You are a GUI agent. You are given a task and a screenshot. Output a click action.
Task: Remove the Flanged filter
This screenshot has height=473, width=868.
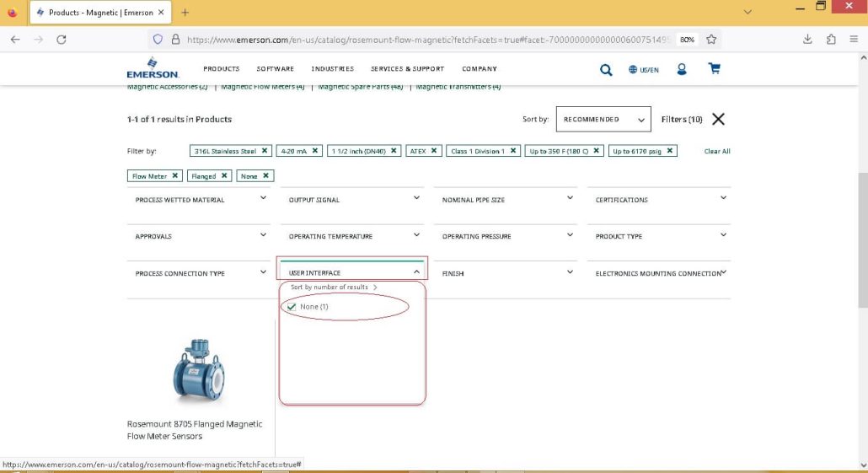[224, 175]
